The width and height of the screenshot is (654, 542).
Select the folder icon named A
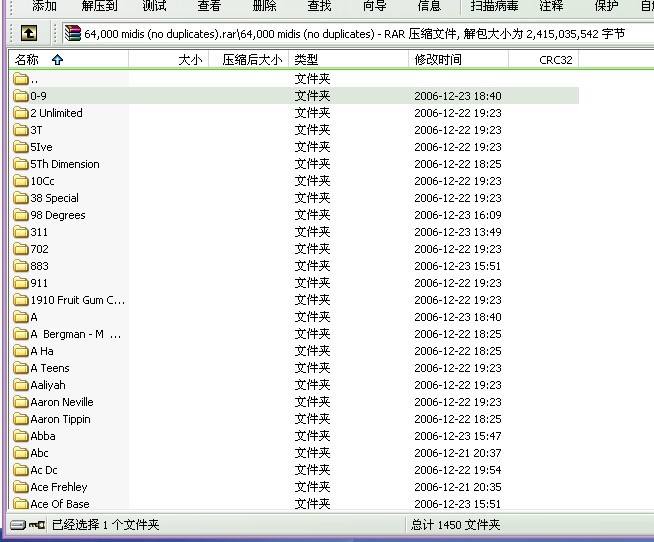point(20,317)
